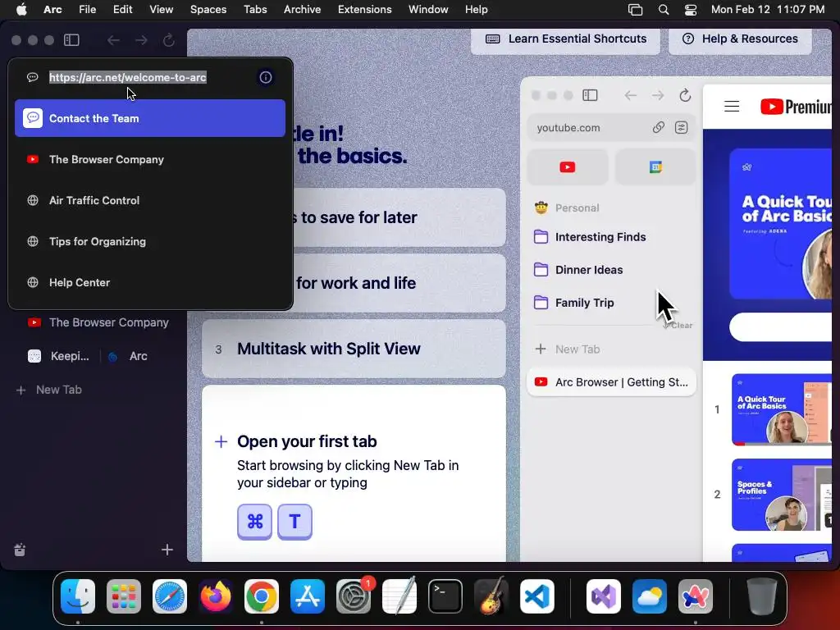
Task: Expand the Multitask with Split View step
Action: point(354,349)
